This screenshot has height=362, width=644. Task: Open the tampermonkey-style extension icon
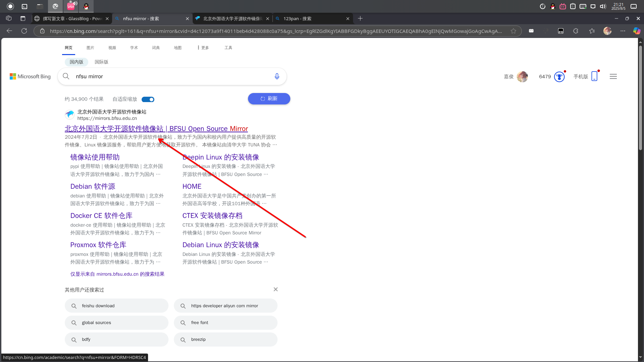(561, 31)
